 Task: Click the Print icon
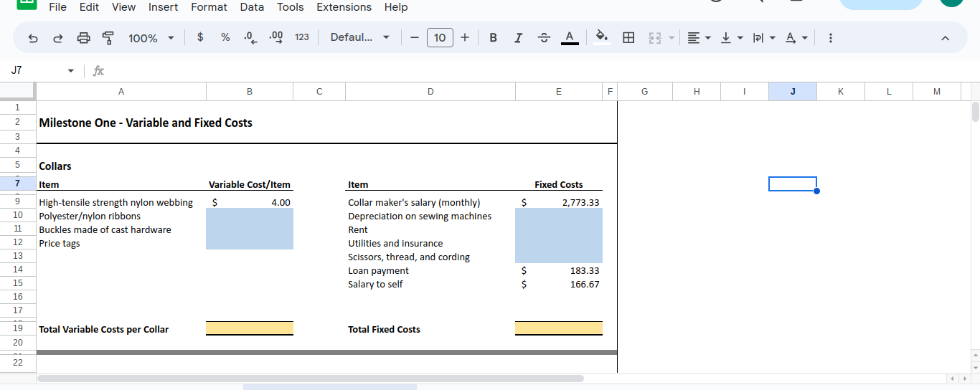pos(83,38)
